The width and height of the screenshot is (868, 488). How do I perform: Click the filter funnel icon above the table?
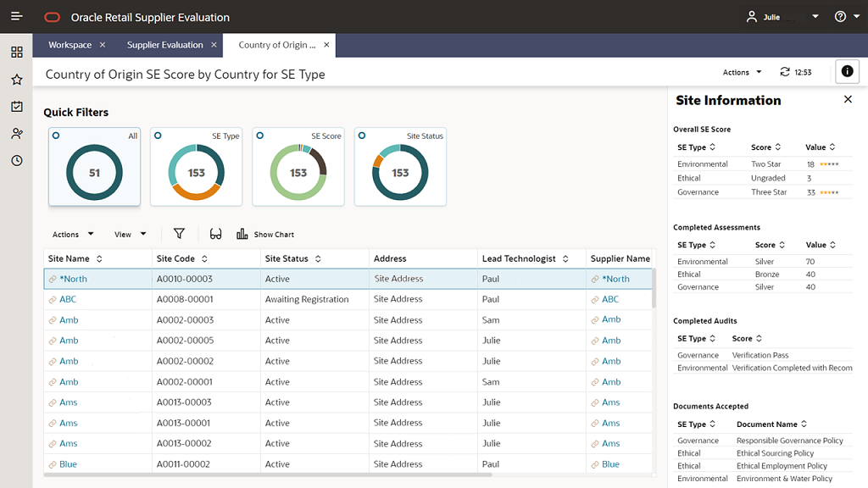[x=179, y=233]
